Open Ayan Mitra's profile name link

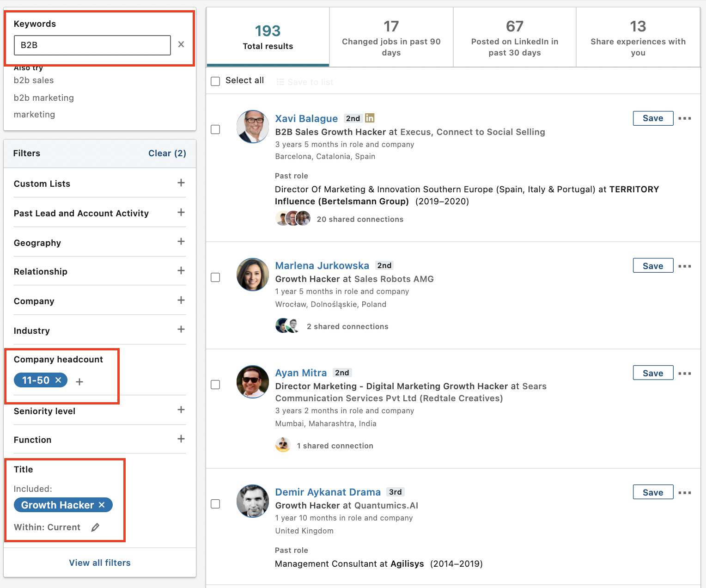click(x=301, y=373)
